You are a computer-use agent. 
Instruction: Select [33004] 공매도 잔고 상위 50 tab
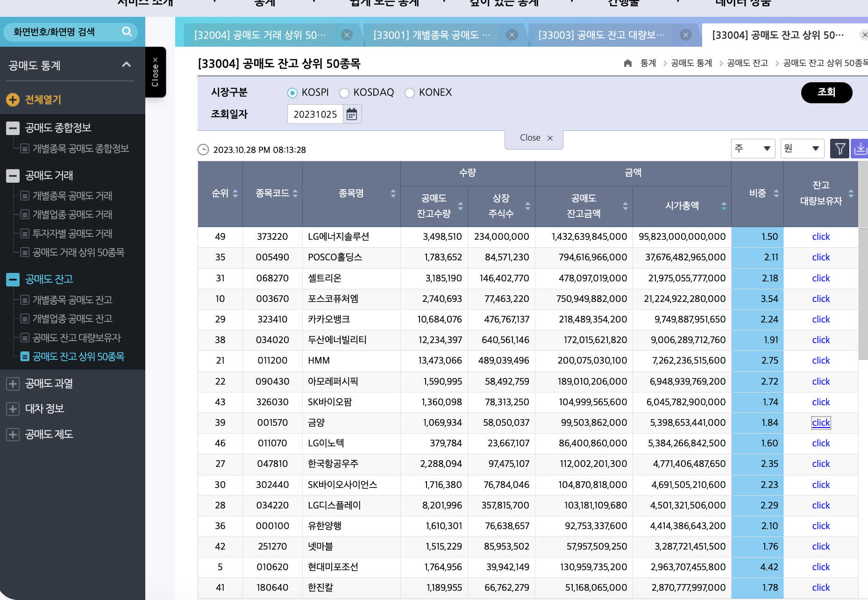pos(778,35)
